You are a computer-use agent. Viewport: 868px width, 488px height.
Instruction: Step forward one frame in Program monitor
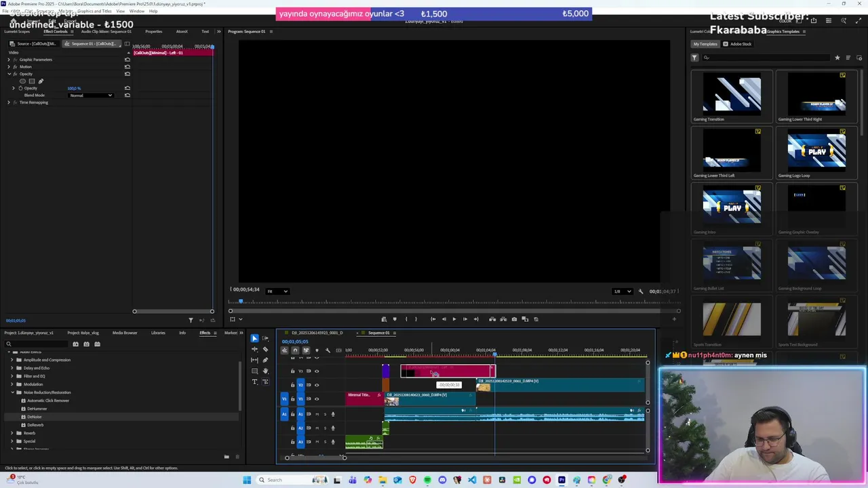(x=465, y=319)
